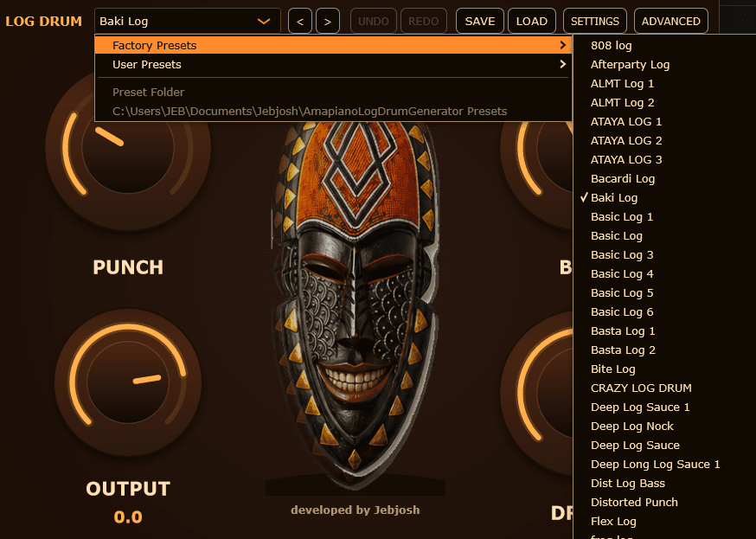Select the Basta Log 1 preset
Viewport: 756px width, 539px height.
(x=665, y=331)
